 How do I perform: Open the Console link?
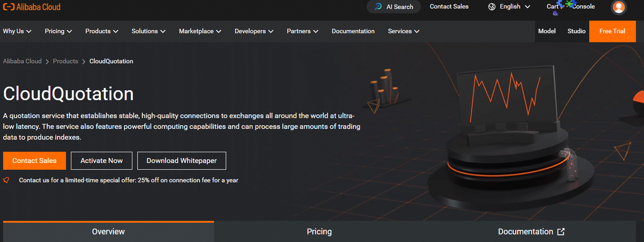coord(583,6)
